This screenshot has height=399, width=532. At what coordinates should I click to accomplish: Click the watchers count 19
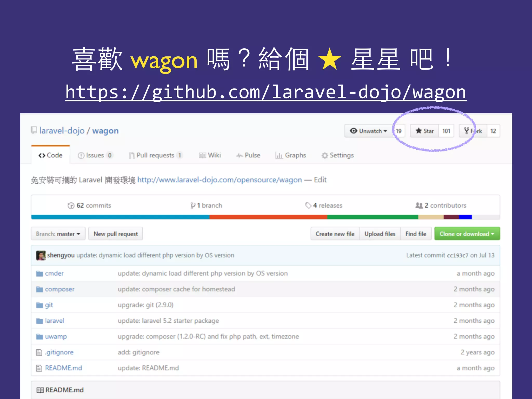pyautogui.click(x=398, y=131)
